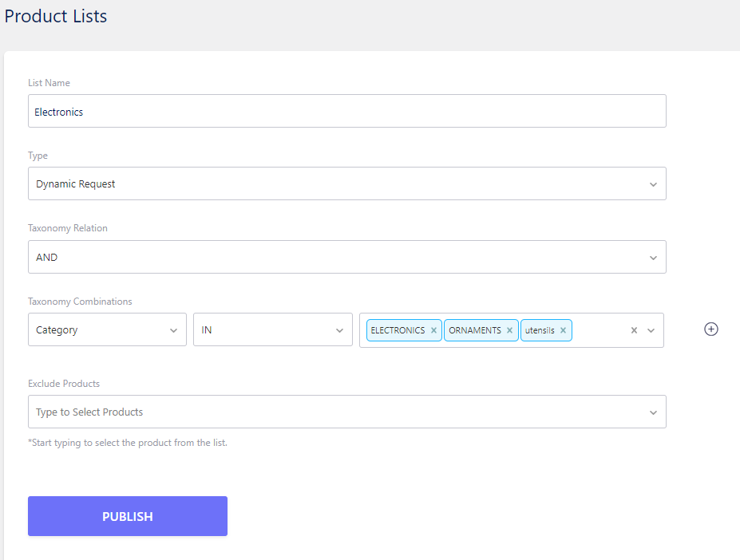Open the IN operator dropdown
The image size is (740, 560).
tap(273, 329)
